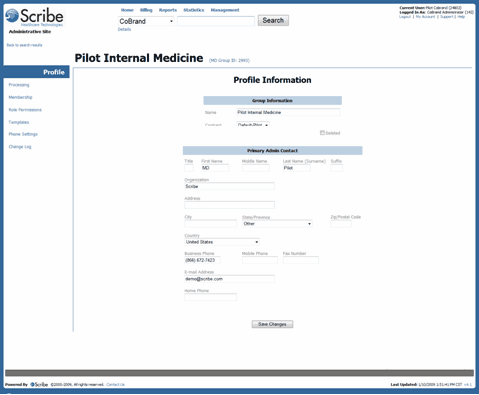
Task: Open the Phone Settings sidebar link
Action: coord(23,134)
